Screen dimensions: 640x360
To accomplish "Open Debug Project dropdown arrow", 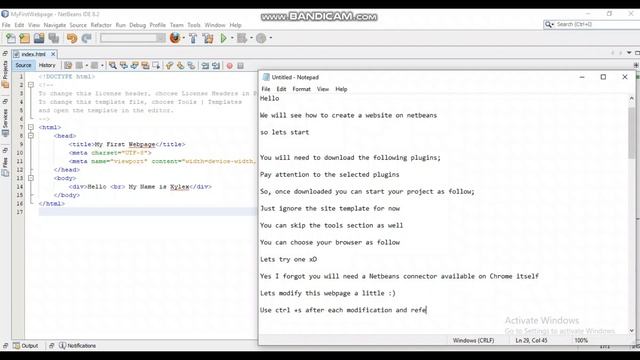I will coord(251,38).
